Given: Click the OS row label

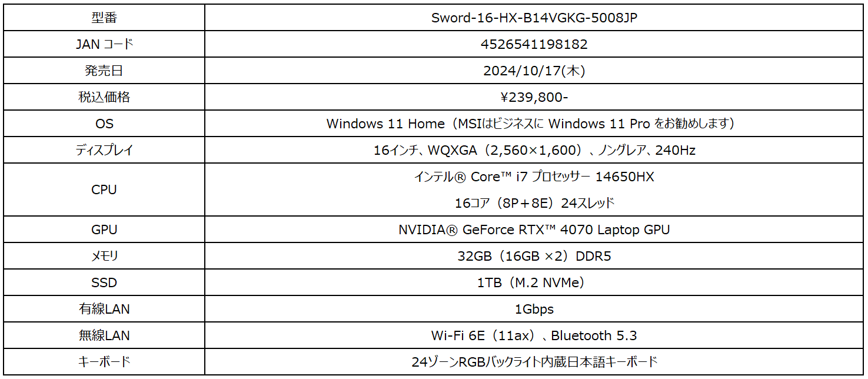Looking at the screenshot, I should (104, 124).
